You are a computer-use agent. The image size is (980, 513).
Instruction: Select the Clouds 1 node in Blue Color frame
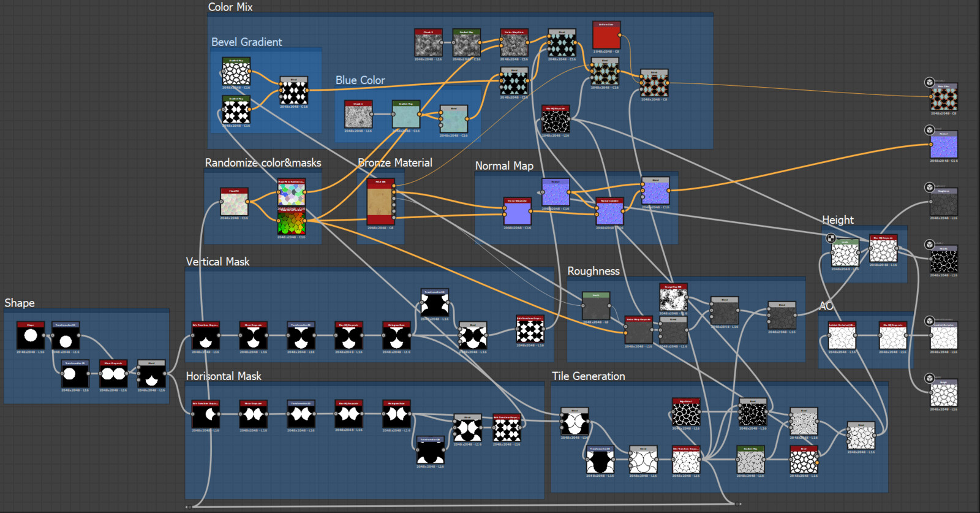[358, 115]
